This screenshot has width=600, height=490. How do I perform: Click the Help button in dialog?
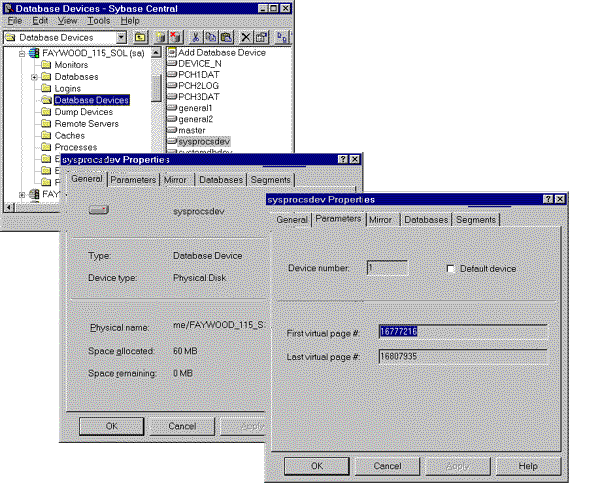click(528, 466)
